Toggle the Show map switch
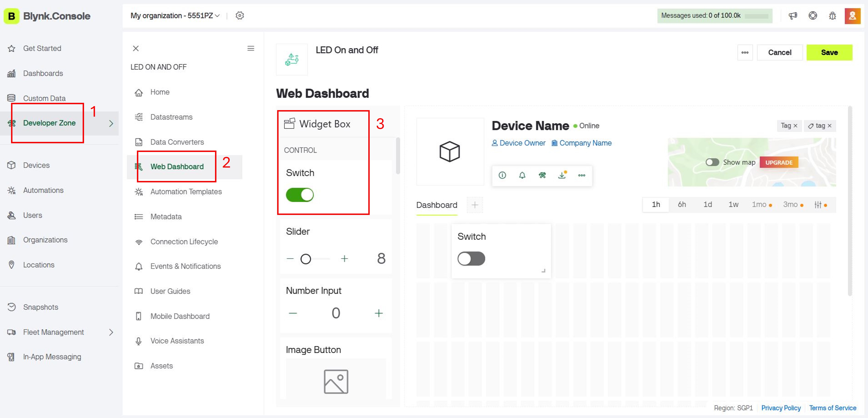 [x=712, y=162]
